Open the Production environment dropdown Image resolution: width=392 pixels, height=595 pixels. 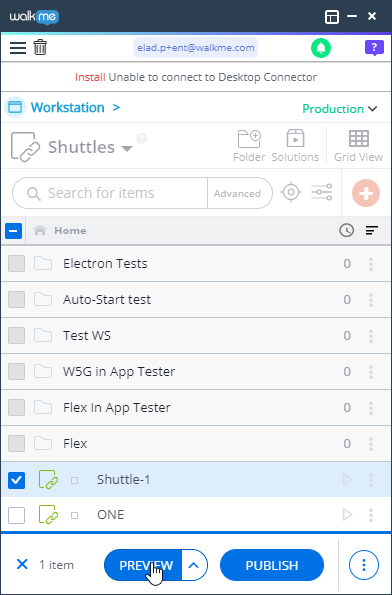(340, 109)
